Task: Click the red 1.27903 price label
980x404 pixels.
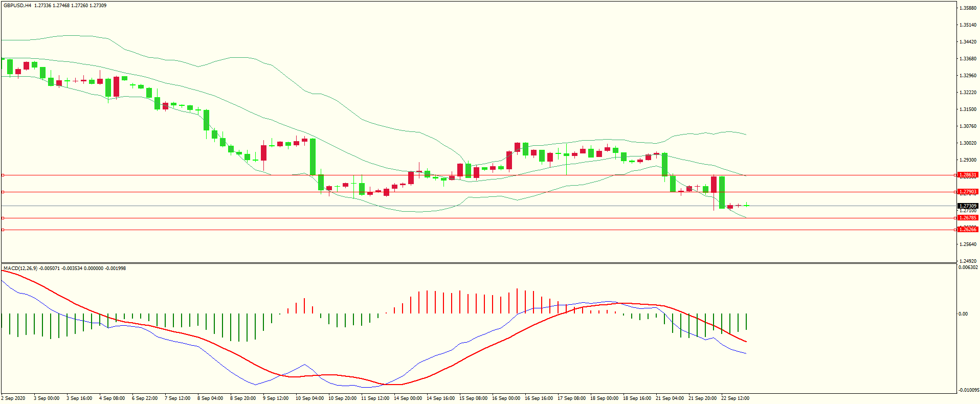Action: pos(968,192)
